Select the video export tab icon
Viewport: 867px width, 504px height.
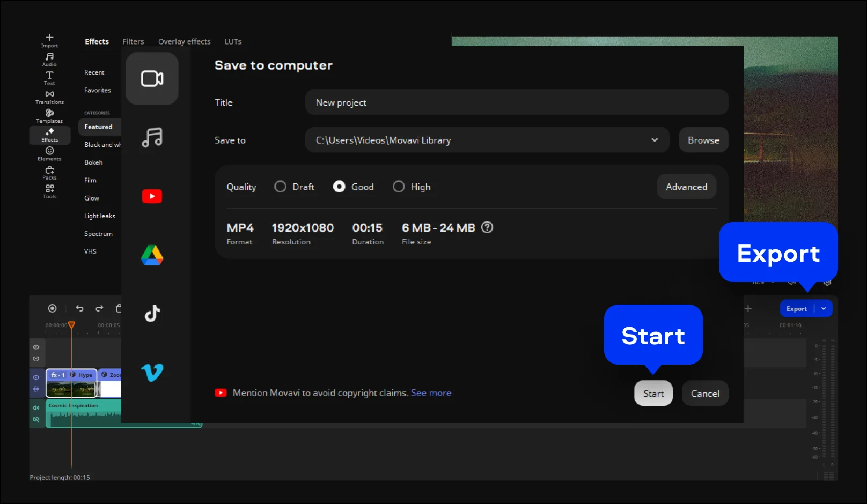click(x=152, y=79)
